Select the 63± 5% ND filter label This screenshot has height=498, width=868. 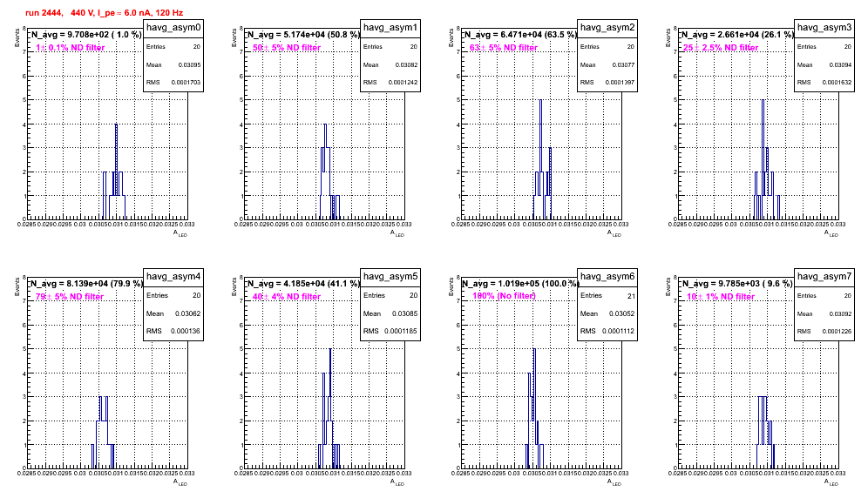[504, 48]
